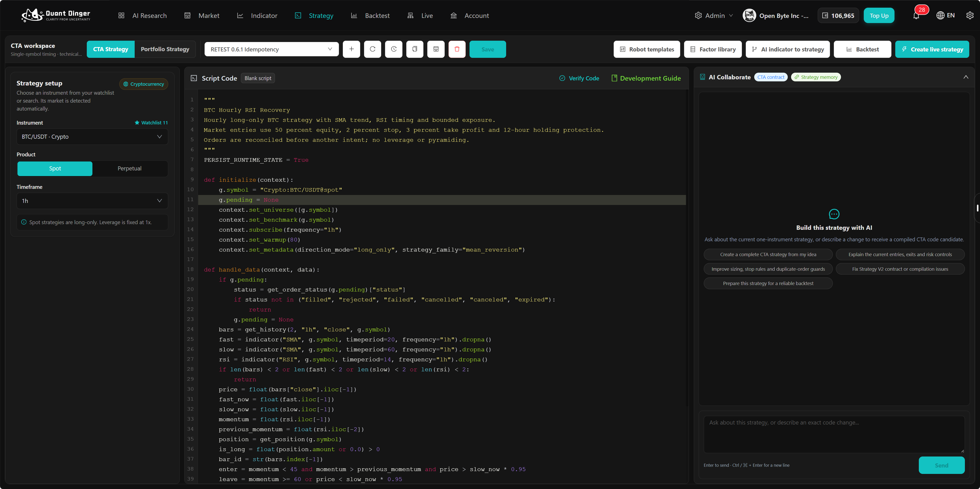980x489 pixels.
Task: Open the Market nav item
Action: [202, 16]
